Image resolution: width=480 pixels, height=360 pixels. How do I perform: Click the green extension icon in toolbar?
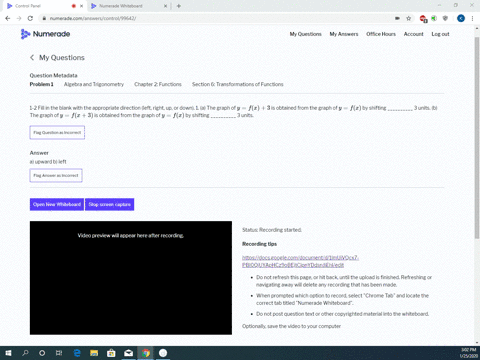coord(434,18)
